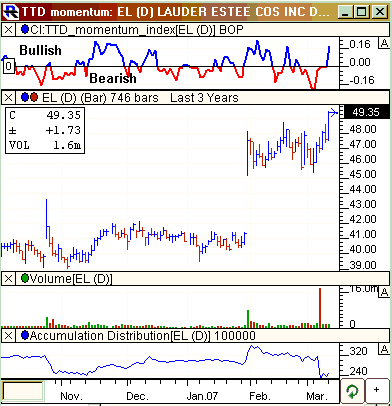The width and height of the screenshot is (392, 406).
Task: Click the empty input box at bottom left
Action: click(23, 391)
